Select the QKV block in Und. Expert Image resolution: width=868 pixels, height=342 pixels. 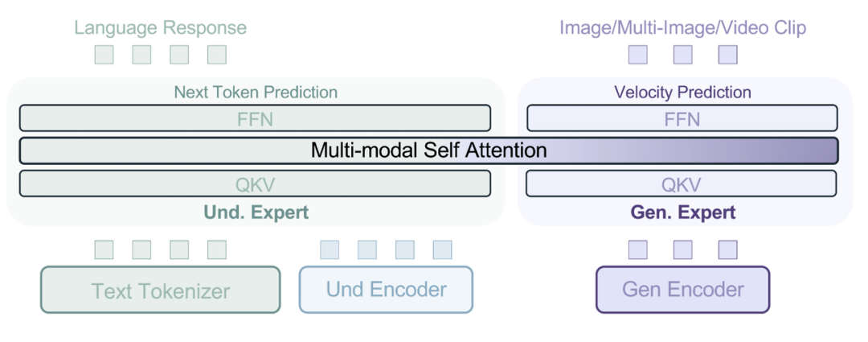pos(256,183)
